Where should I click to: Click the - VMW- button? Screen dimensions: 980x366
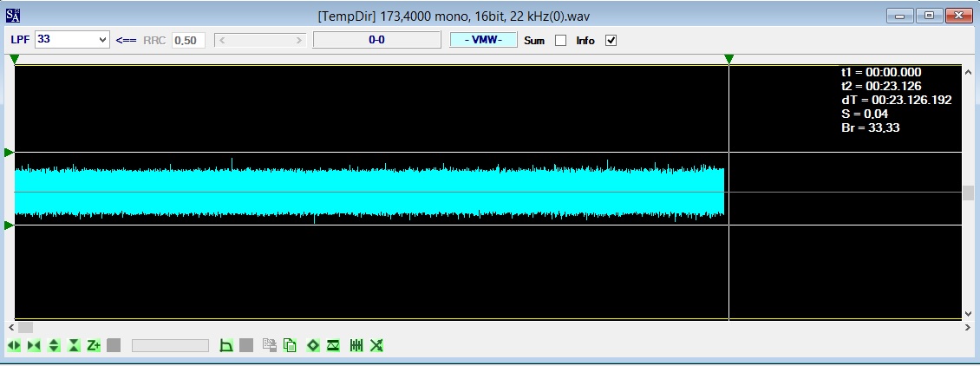pos(484,40)
